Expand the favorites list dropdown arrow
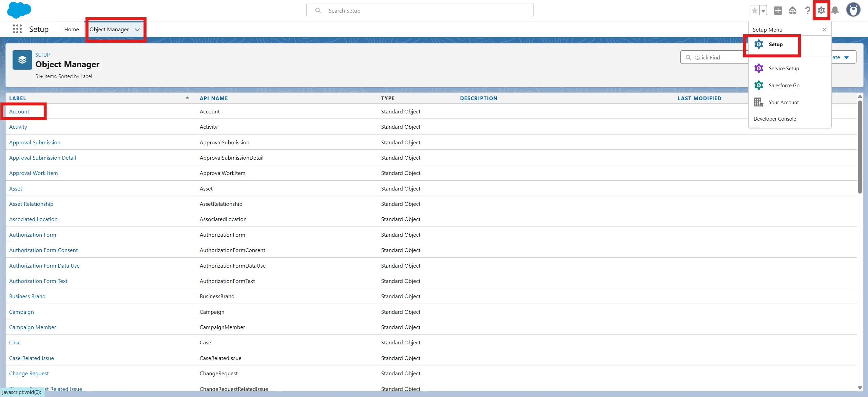Screen dimensions: 868x397 (763, 11)
